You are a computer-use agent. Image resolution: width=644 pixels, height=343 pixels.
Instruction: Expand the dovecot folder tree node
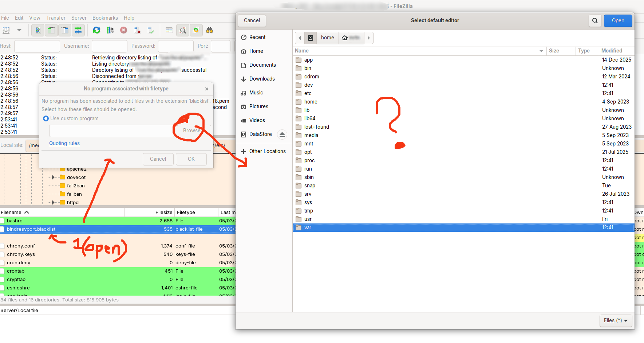pyautogui.click(x=53, y=178)
